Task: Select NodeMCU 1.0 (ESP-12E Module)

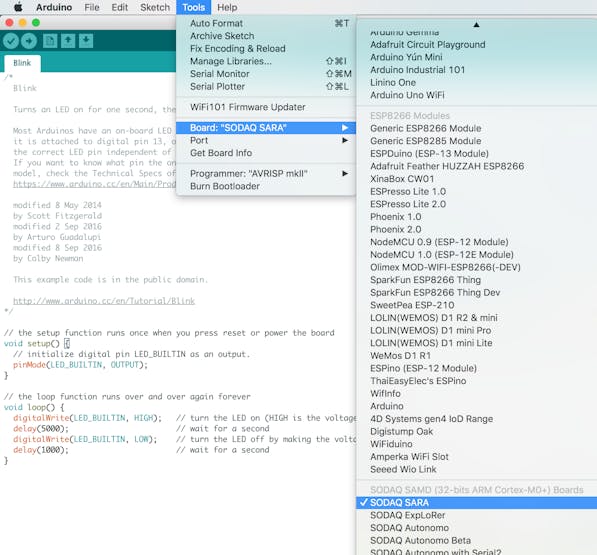Action: [477, 254]
